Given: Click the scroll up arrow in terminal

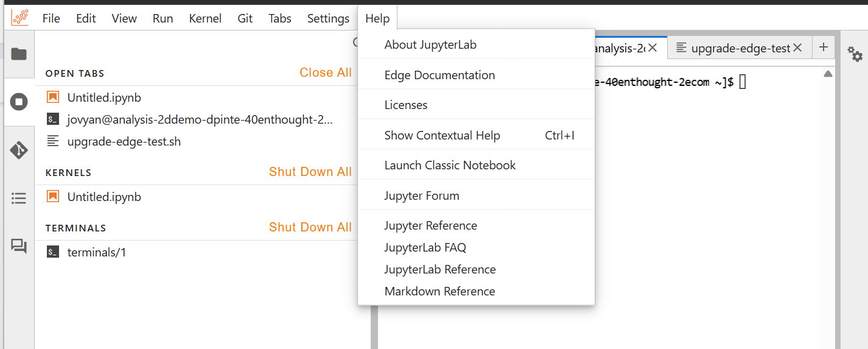Looking at the screenshot, I should (828, 74).
